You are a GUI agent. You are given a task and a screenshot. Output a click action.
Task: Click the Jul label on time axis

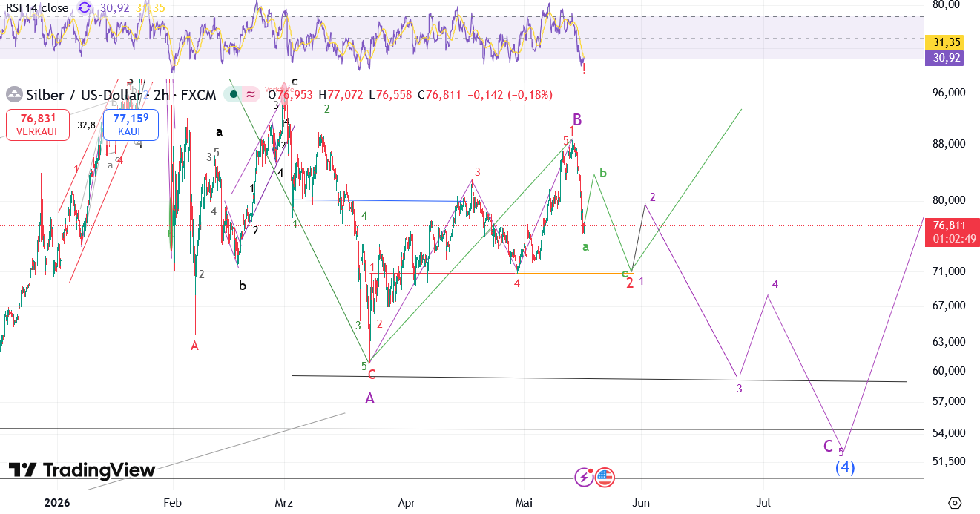click(763, 502)
